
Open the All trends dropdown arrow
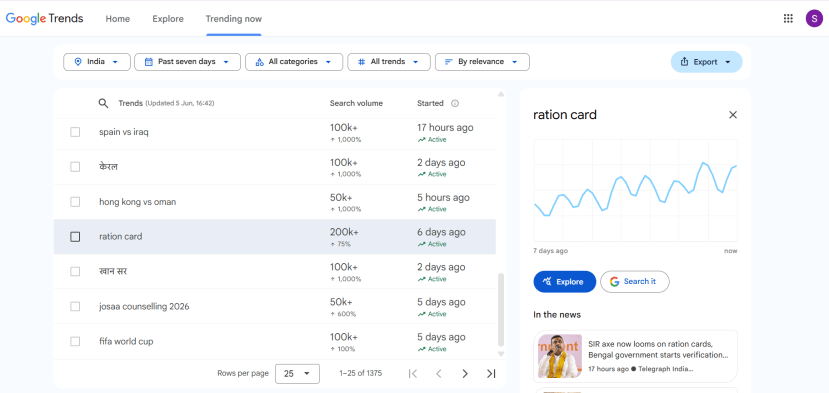(415, 62)
